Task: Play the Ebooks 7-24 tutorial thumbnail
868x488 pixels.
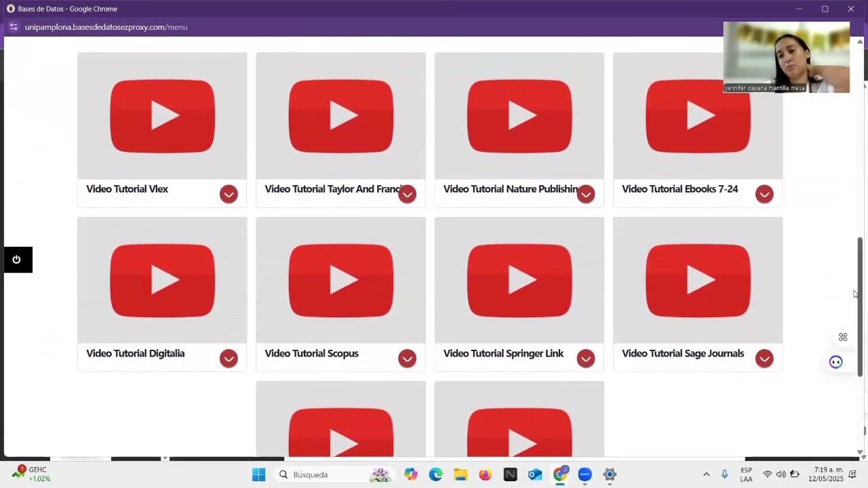Action: [698, 116]
